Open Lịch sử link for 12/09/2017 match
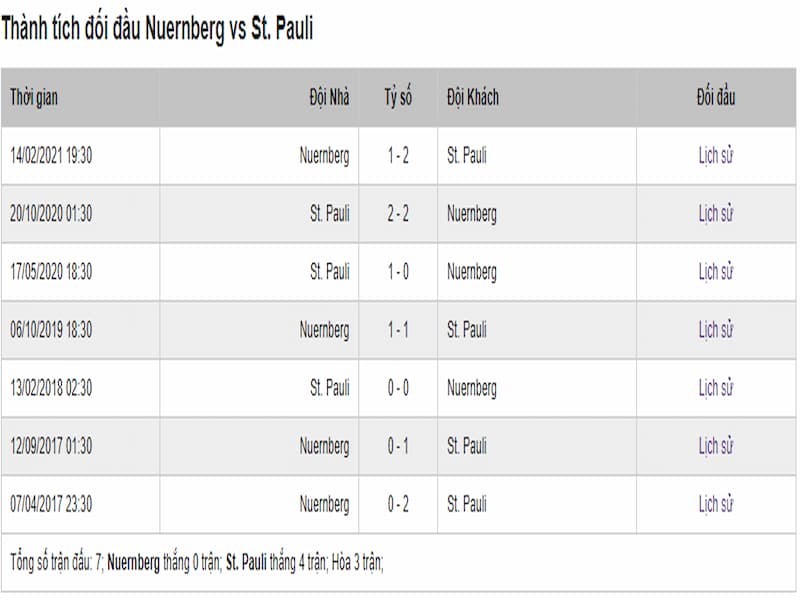Viewport: 800px width, 600px height. [x=716, y=446]
